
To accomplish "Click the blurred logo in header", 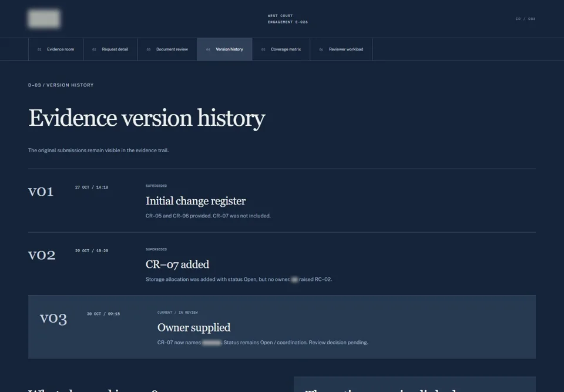I will [44, 19].
